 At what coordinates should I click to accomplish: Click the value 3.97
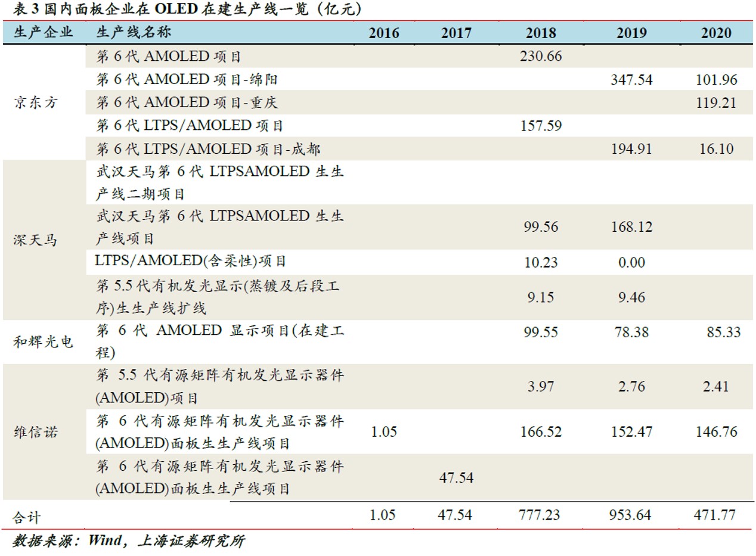pos(541,387)
